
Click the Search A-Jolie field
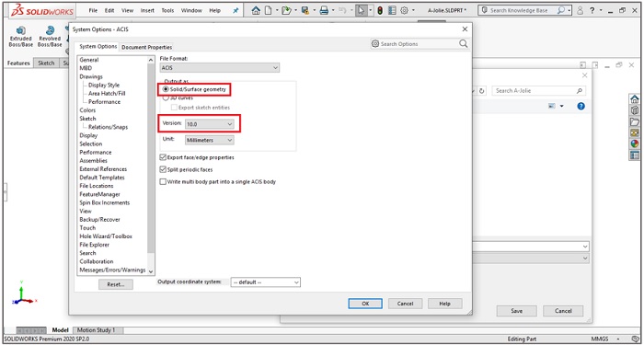(539, 91)
